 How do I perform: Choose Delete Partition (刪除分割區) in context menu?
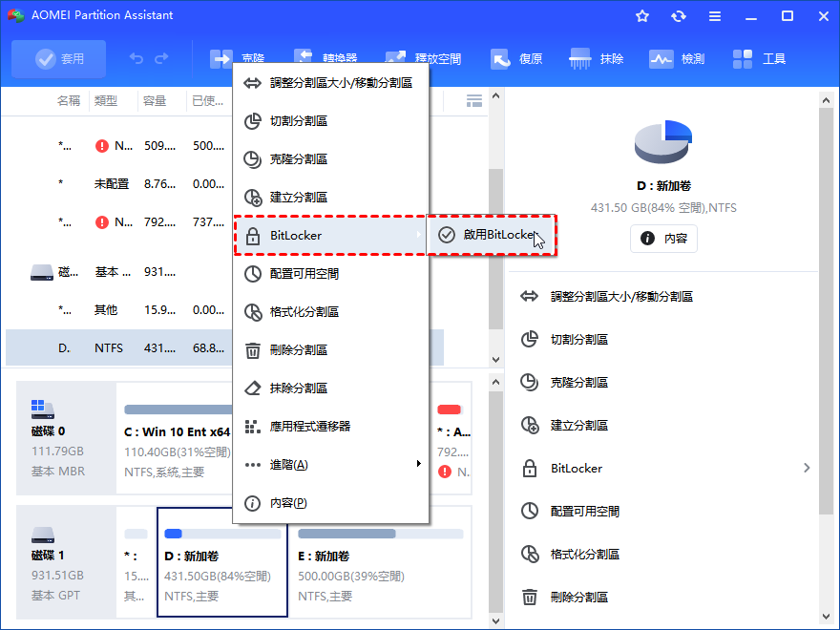(x=330, y=350)
